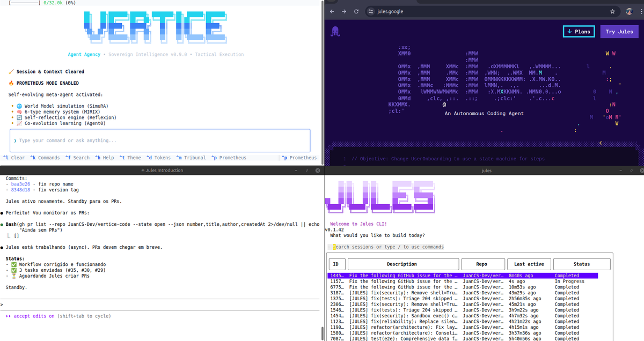
Task: Click commit hash baa3e26
Action: (21, 184)
